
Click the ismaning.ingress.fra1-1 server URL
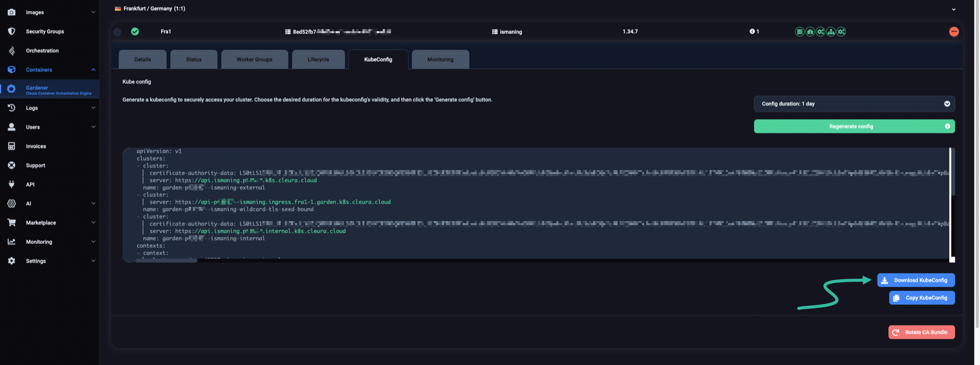click(283, 202)
